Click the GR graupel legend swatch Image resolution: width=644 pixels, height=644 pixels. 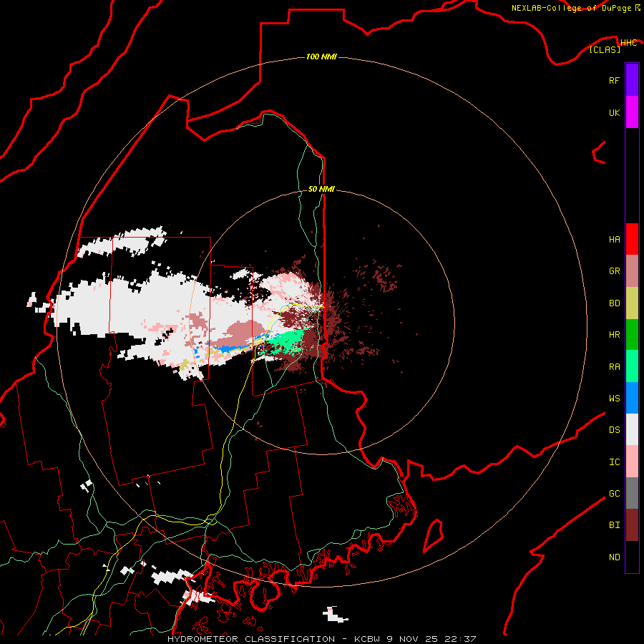coord(632,271)
